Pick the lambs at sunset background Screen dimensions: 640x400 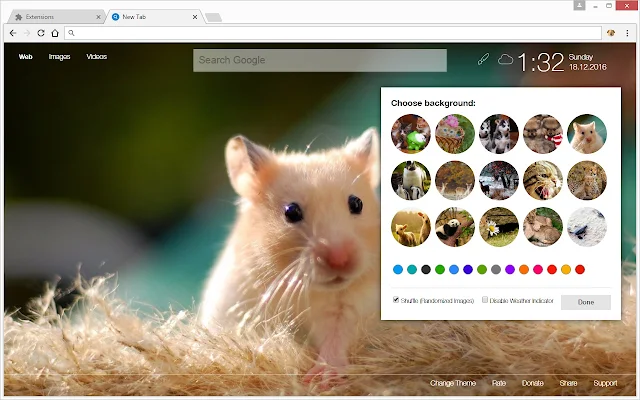click(411, 227)
